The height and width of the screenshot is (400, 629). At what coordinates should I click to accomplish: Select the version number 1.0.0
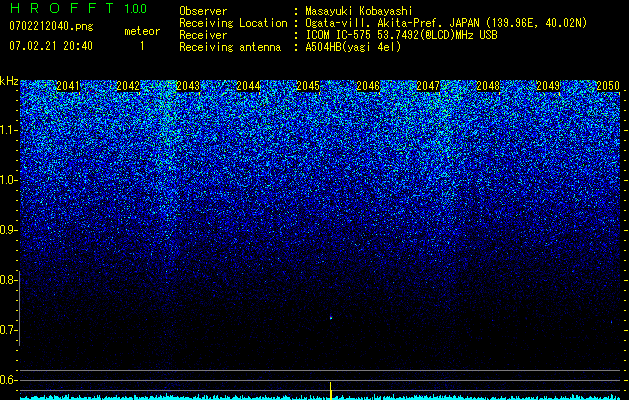[135, 9]
